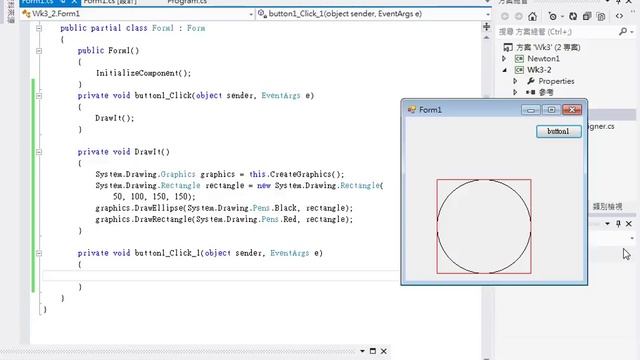Minimize the Form1 window
Image resolution: width=640 pixels, height=360 pixels.
[x=531, y=110]
